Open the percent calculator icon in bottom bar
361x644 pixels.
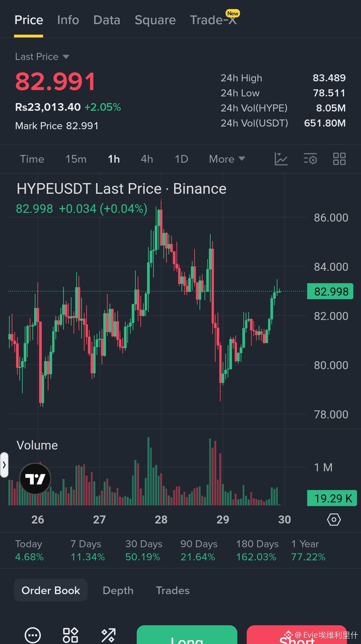(108, 635)
